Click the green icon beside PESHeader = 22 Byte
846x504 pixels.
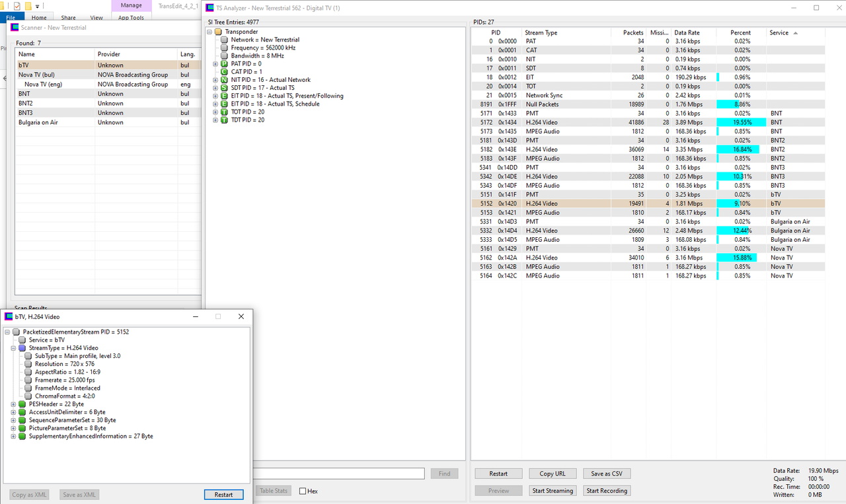[22, 404]
